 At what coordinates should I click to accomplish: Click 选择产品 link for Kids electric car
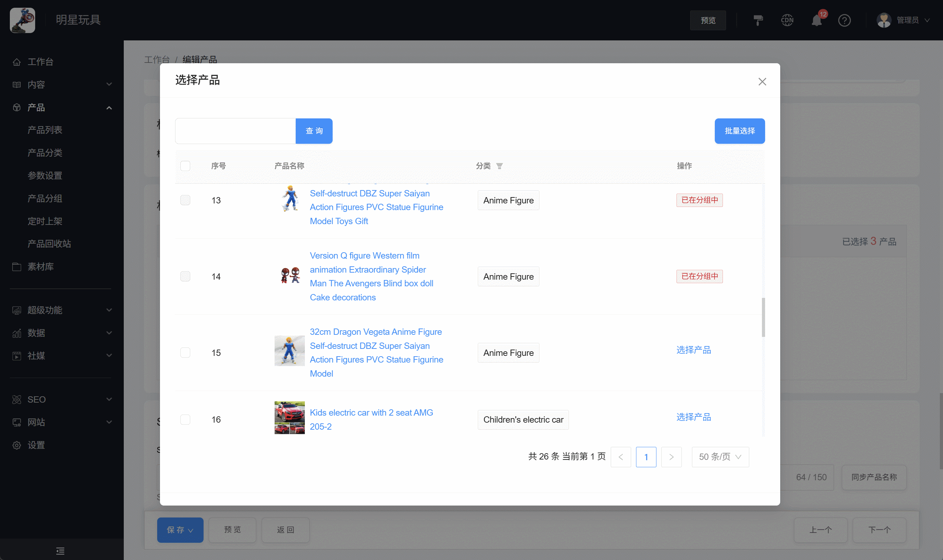pyautogui.click(x=693, y=417)
